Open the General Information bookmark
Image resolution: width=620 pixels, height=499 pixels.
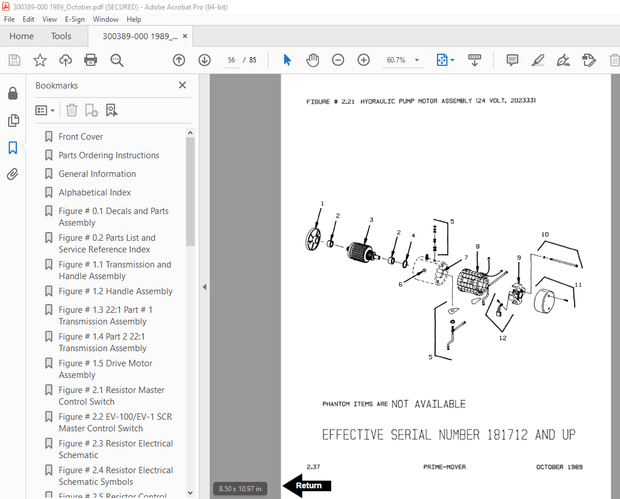(97, 174)
